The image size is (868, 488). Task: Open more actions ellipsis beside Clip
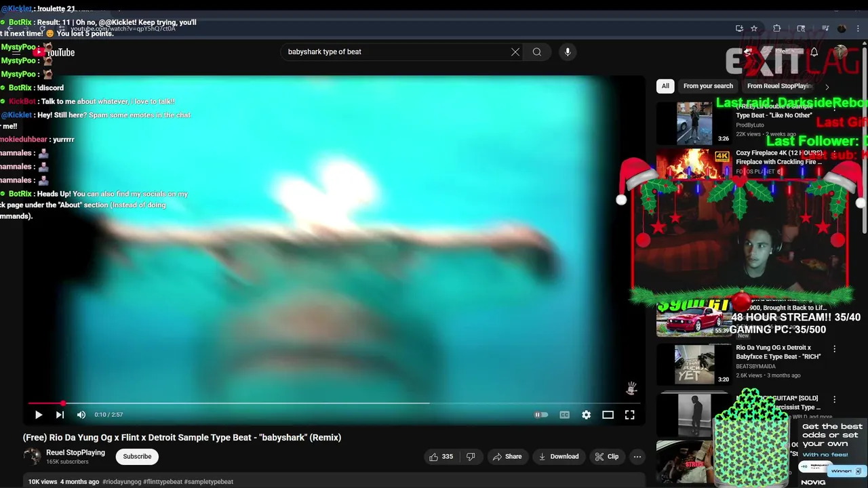click(637, 457)
